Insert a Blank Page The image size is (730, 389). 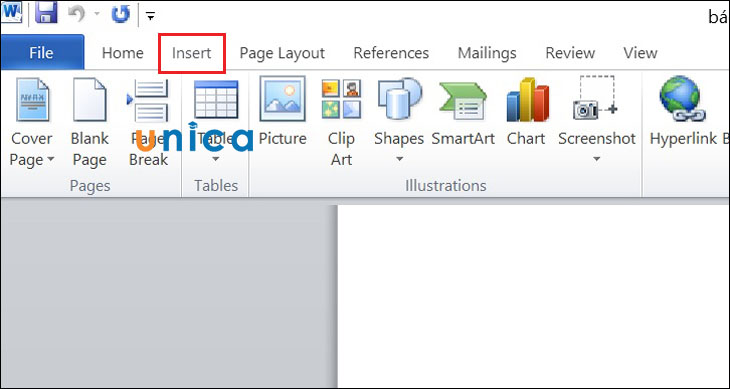click(x=89, y=123)
